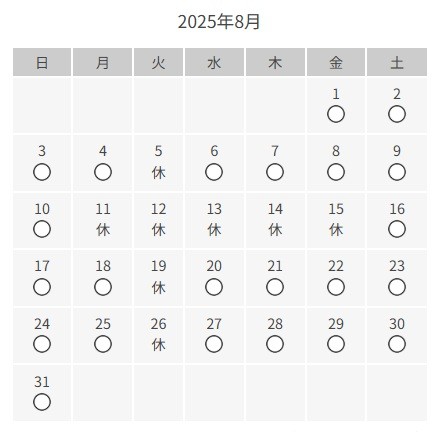Select availability circle for August 16
Viewport: 437px width, 432px height.
397,229
